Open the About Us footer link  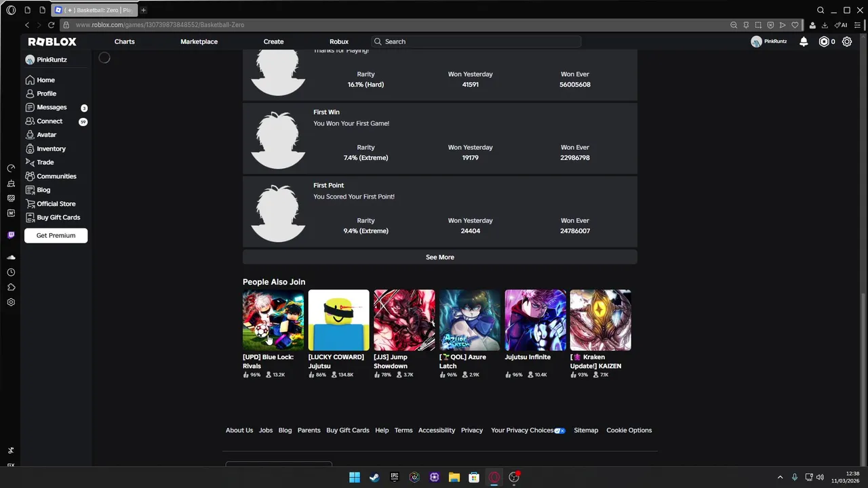coord(239,430)
